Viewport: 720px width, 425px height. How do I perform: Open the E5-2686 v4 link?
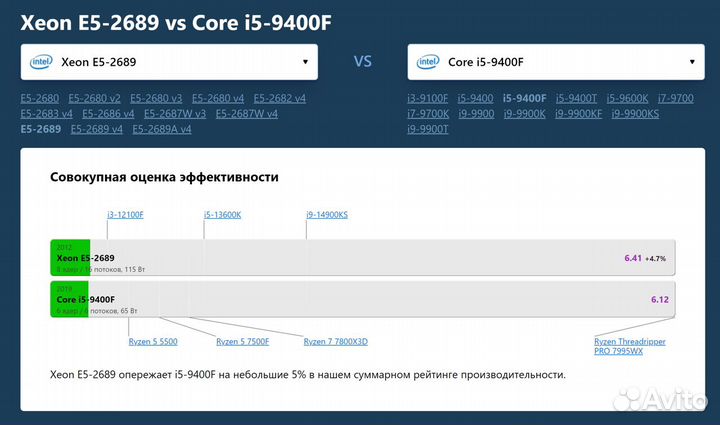pyautogui.click(x=108, y=114)
